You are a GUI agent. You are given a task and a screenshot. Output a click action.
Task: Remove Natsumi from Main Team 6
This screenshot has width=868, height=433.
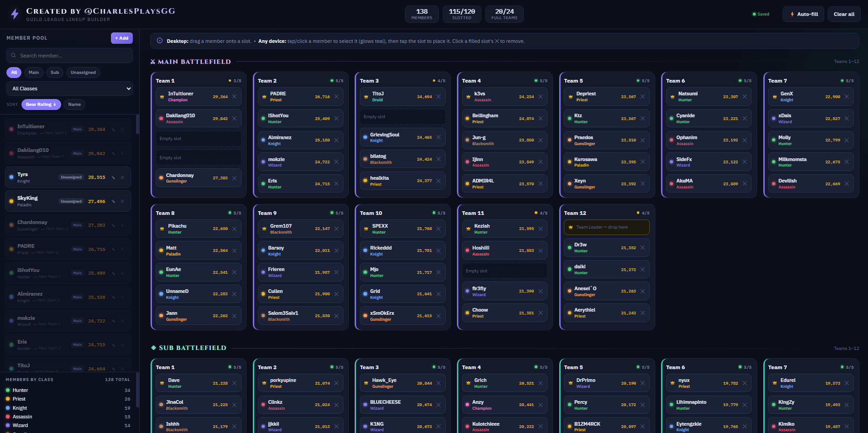click(745, 97)
